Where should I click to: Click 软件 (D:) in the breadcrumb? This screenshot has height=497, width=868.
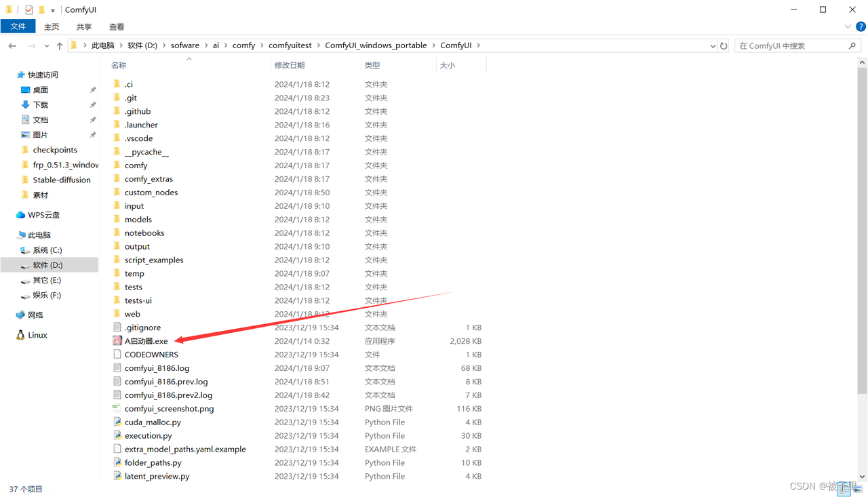(142, 45)
